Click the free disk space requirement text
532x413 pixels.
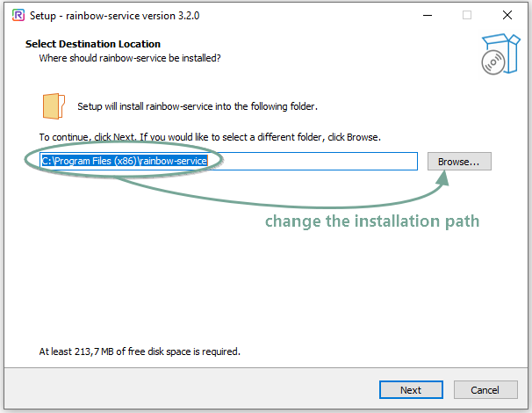tap(140, 351)
